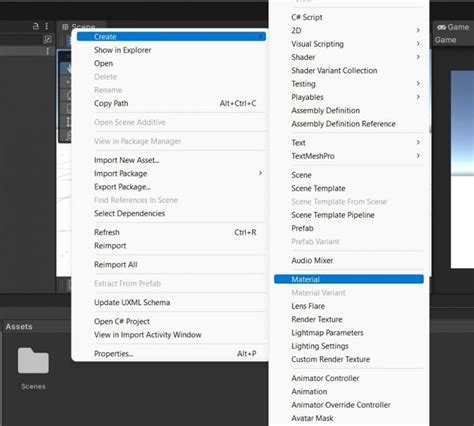474x426 pixels.
Task: Click the controller icon on the Game tab
Action: pyautogui.click(x=441, y=27)
